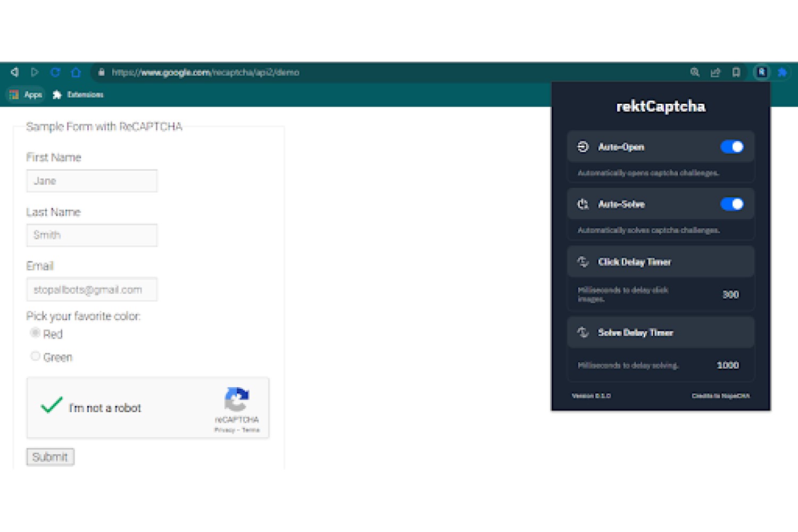The height and width of the screenshot is (532, 798).
Task: Click the Version text in popup footer
Action: tap(591, 396)
